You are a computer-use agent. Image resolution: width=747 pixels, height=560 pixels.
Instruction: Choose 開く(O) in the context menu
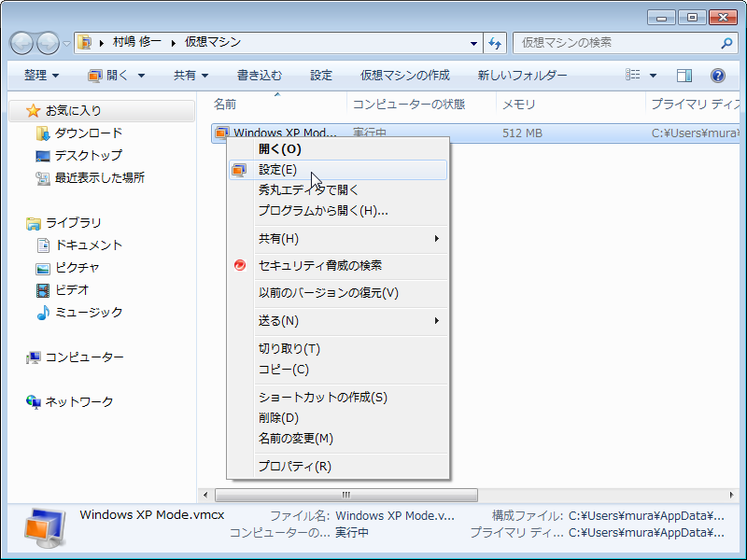click(338, 149)
